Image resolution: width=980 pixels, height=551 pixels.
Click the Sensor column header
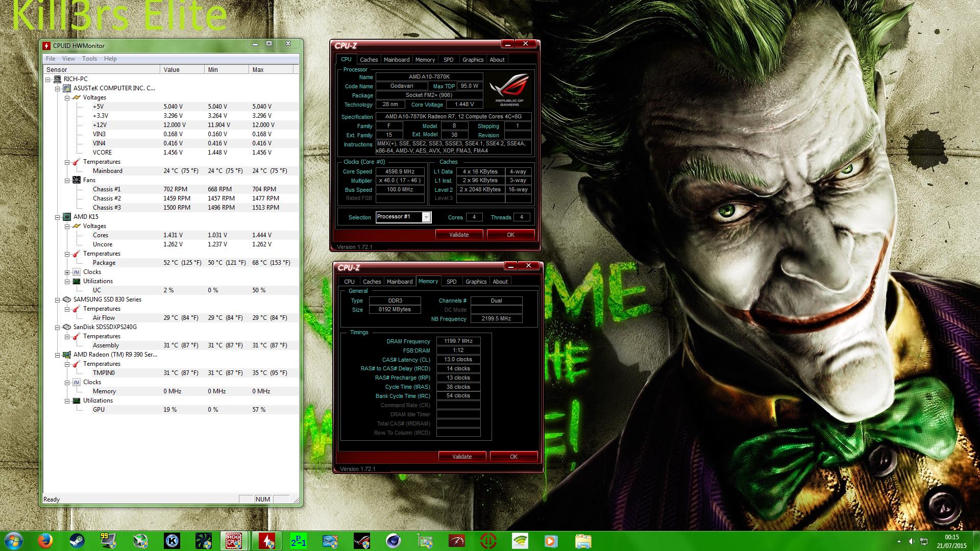point(102,70)
